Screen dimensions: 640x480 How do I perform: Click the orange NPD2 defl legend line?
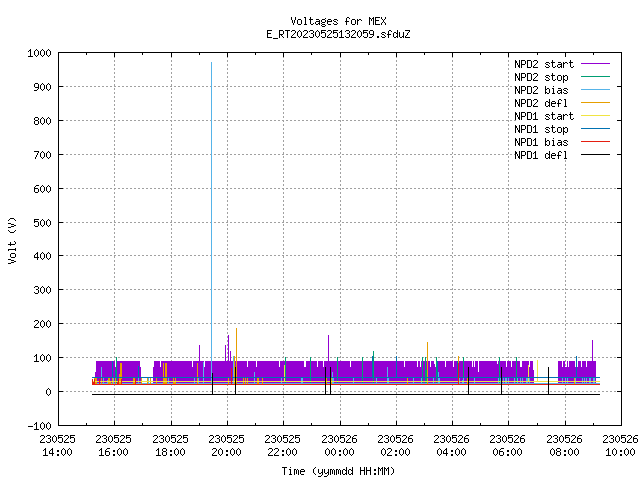tap(595, 103)
